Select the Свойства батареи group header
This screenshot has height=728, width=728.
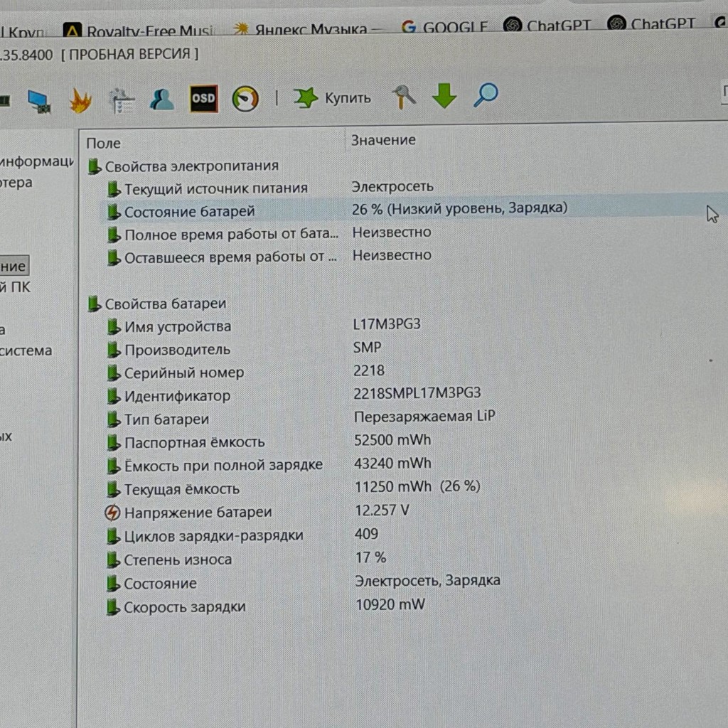click(157, 304)
